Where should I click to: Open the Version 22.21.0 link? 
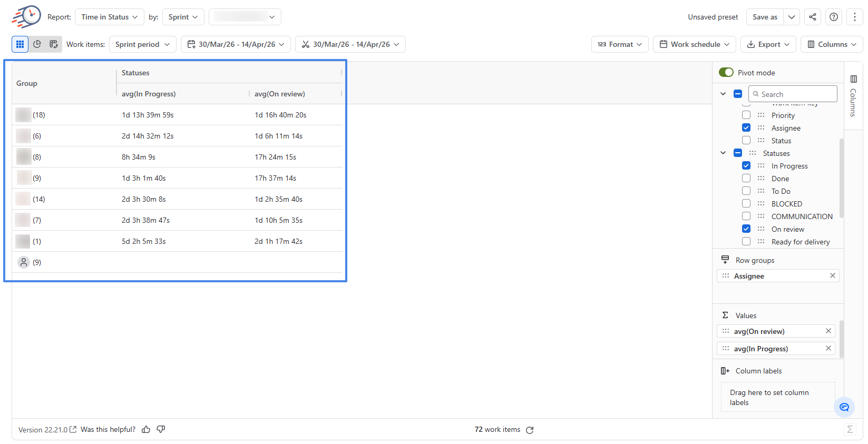[47, 430]
